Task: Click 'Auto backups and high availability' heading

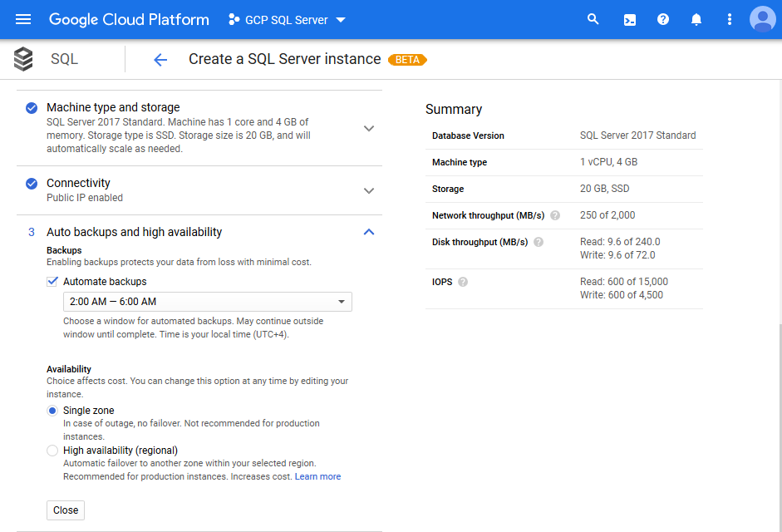Action: 134,232
